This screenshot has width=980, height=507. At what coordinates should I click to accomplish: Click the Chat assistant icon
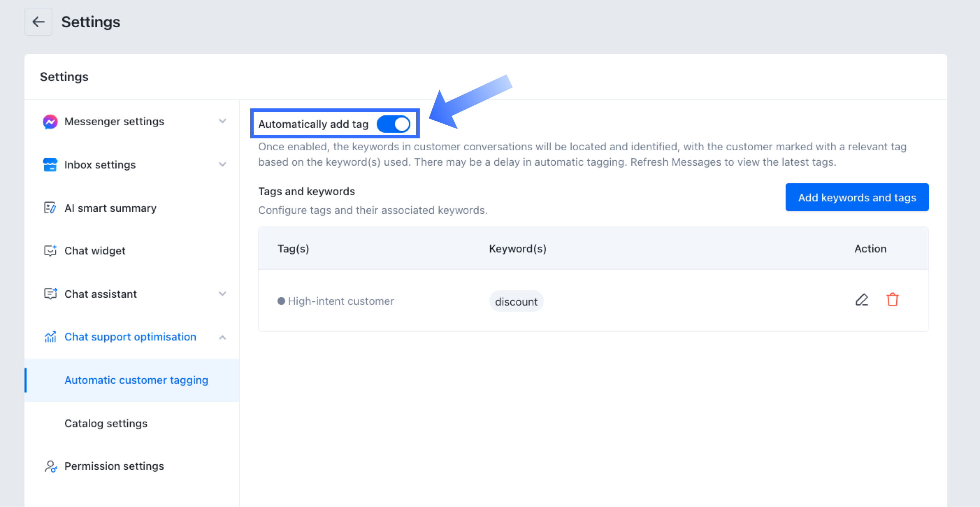(50, 294)
